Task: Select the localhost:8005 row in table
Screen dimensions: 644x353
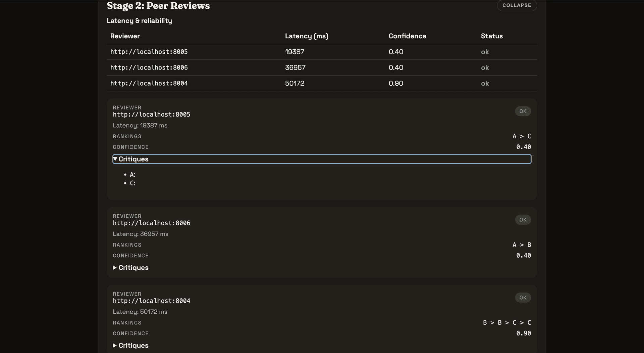Action: [149, 52]
